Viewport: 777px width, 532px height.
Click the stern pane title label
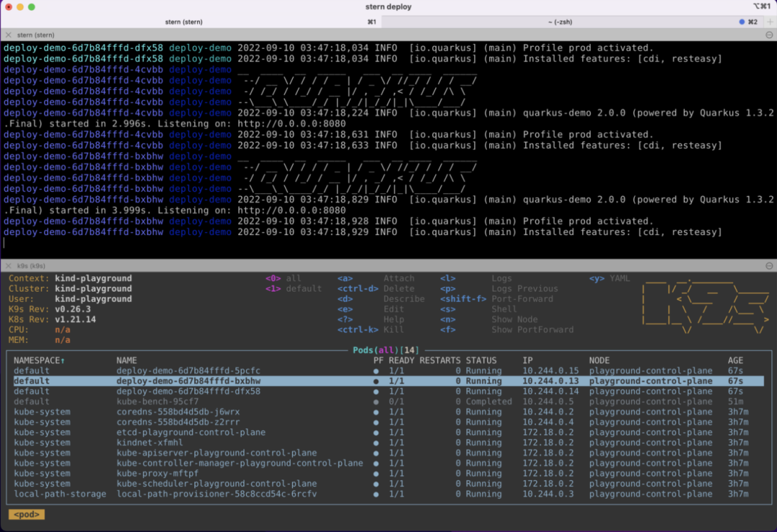[36, 35]
